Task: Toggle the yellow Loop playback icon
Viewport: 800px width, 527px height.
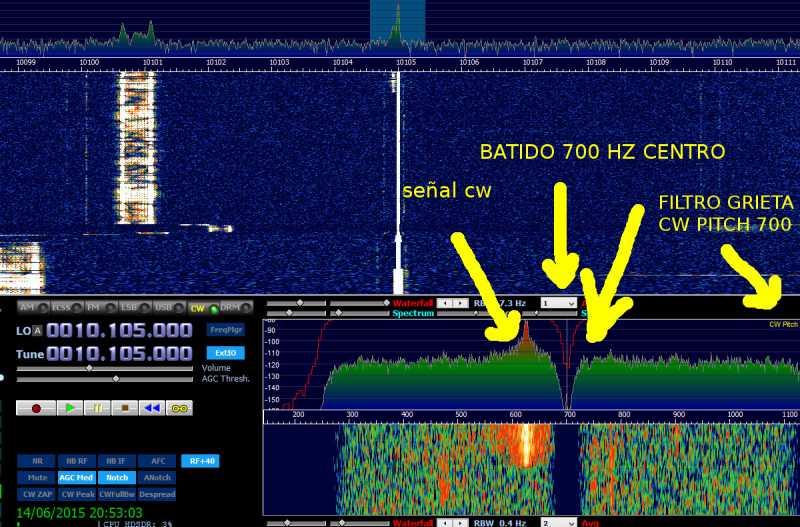Action: pos(180,408)
